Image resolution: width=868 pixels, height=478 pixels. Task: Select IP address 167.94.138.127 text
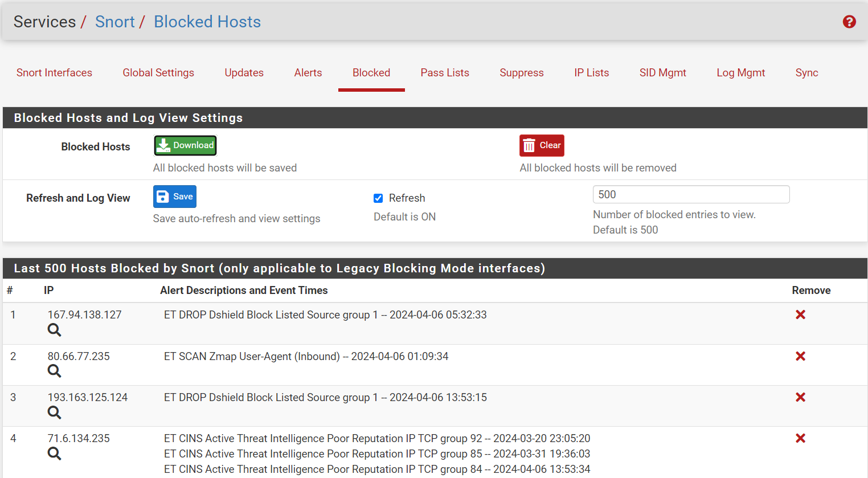coord(84,314)
